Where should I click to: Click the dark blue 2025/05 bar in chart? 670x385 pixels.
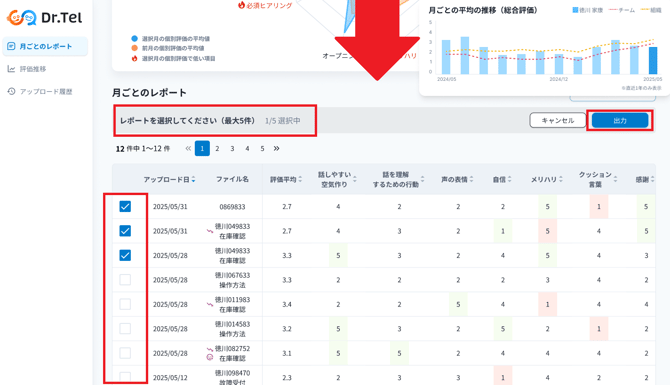point(653,60)
